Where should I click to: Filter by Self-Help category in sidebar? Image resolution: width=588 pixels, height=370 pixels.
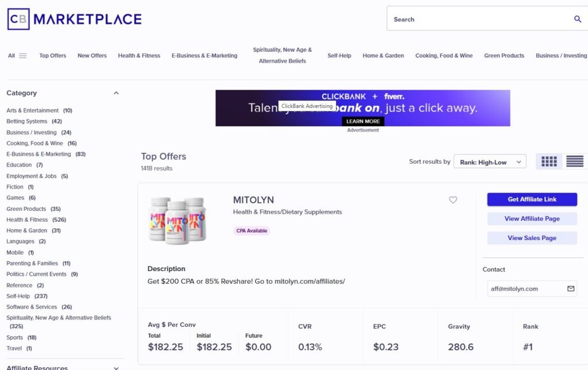[x=18, y=296]
